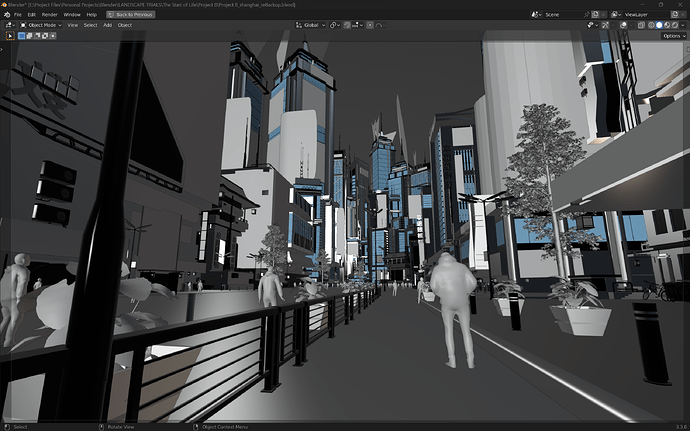Open the transform pivot point dropdown

(x=335, y=25)
